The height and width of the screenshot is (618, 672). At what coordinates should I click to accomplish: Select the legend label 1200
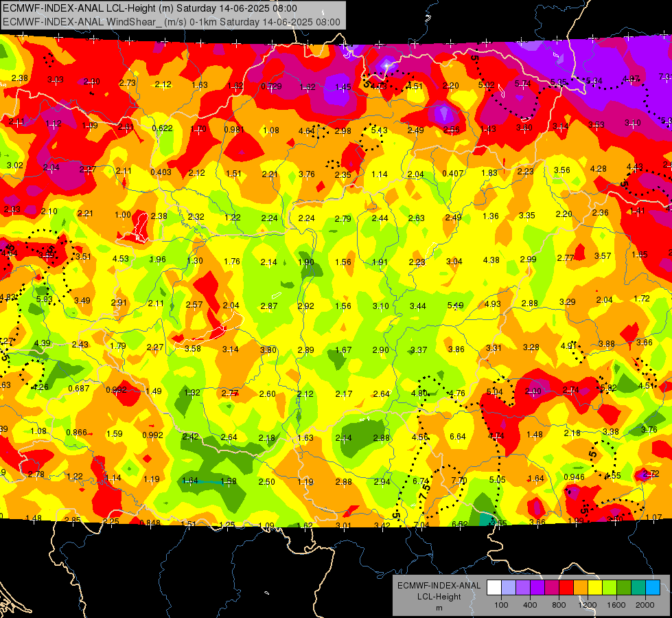[588, 605]
